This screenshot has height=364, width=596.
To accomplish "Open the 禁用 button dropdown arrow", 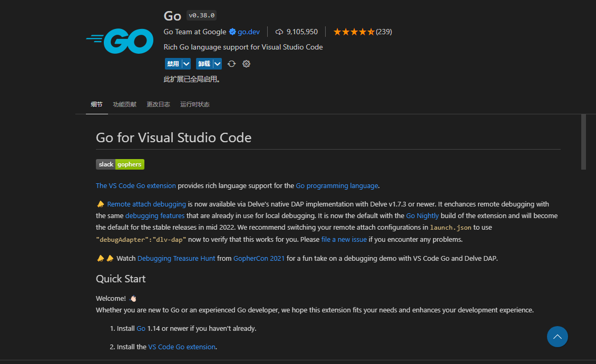I will pyautogui.click(x=185, y=63).
